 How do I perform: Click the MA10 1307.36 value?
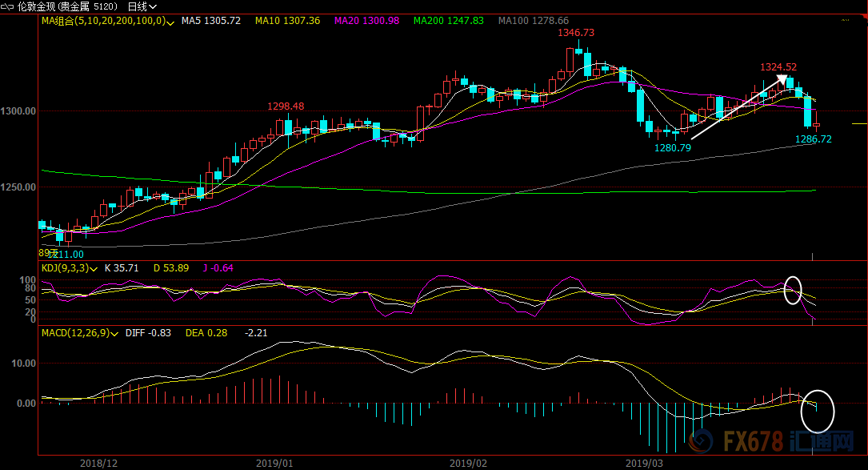287,21
